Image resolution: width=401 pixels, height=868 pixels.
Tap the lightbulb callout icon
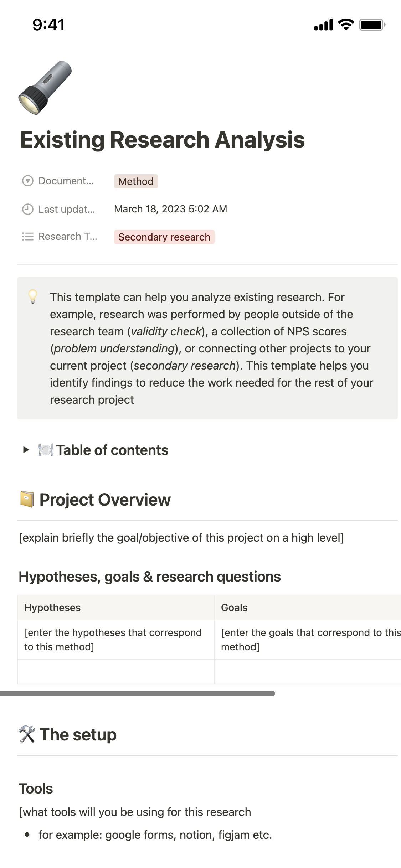click(x=32, y=296)
